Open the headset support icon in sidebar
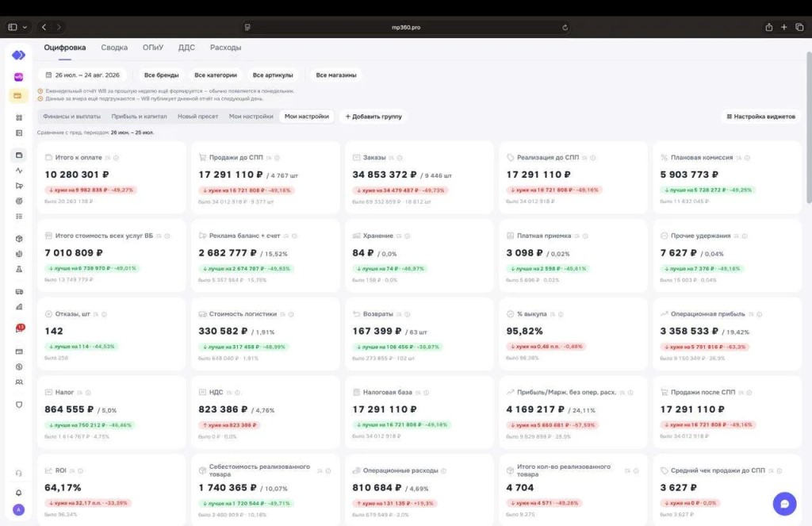 click(x=19, y=473)
